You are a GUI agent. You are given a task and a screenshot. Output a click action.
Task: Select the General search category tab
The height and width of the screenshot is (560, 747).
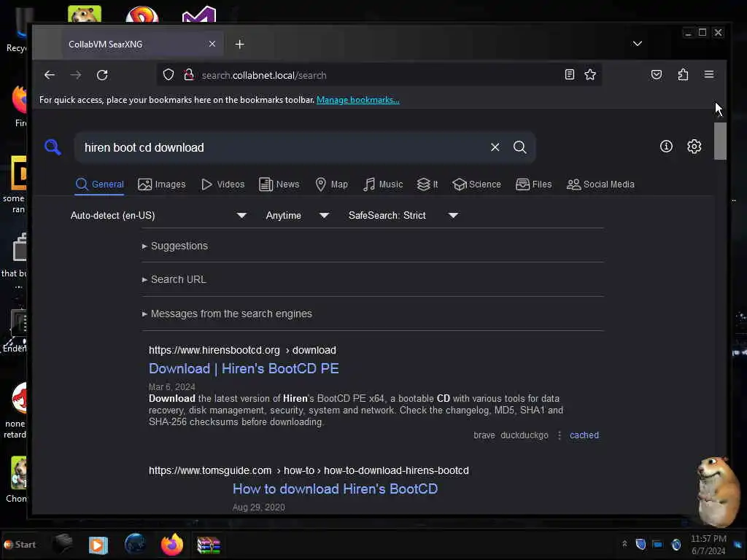click(x=99, y=184)
